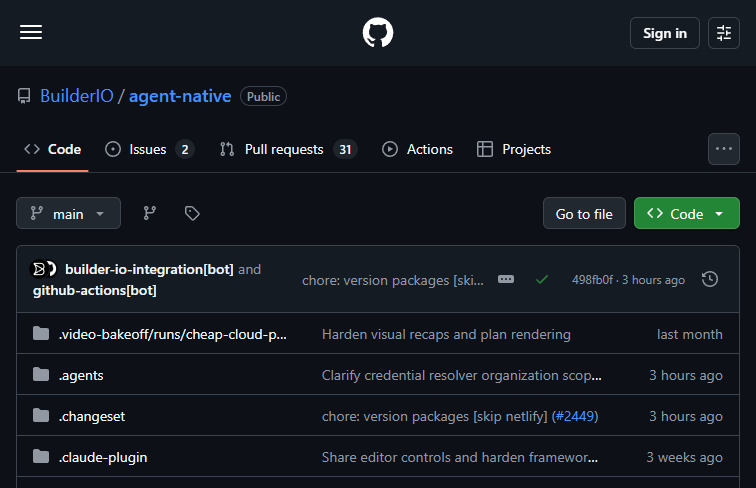Image resolution: width=756 pixels, height=488 pixels.
Task: Open commit Share editor controls and harden framework
Action: pos(459,457)
